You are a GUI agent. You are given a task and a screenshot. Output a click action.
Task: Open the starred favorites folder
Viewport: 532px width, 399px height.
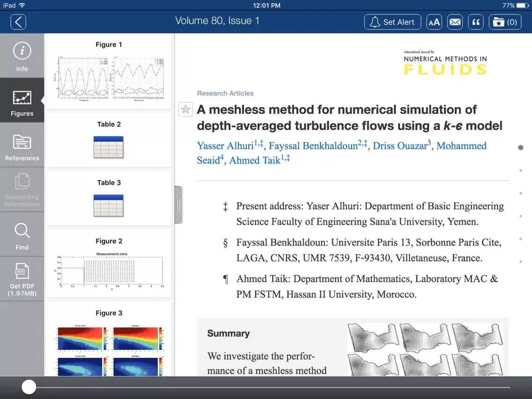505,22
